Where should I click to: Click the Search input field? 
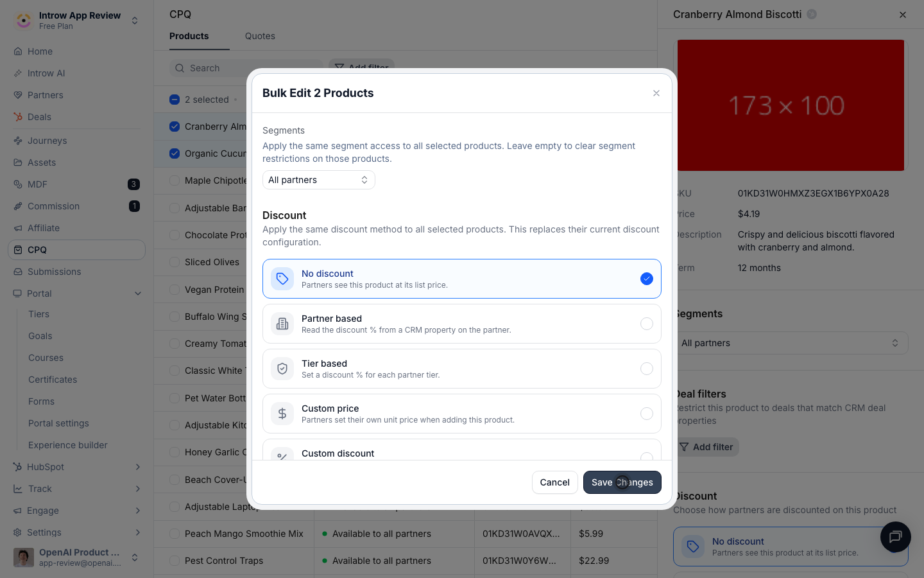[x=246, y=68]
